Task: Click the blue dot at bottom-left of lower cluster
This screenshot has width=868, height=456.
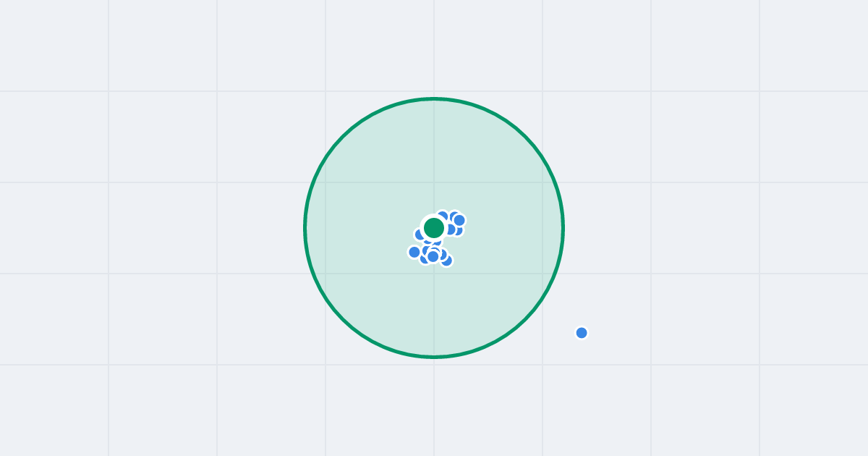Action: point(423,259)
